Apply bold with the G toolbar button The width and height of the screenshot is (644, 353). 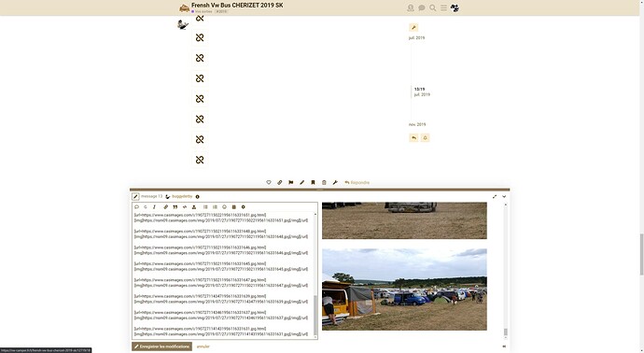coord(146,207)
